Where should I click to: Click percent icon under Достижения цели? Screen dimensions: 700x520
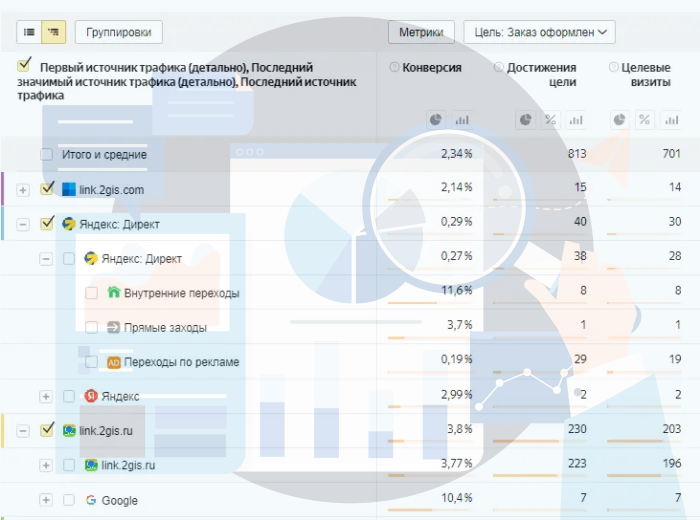pos(550,120)
